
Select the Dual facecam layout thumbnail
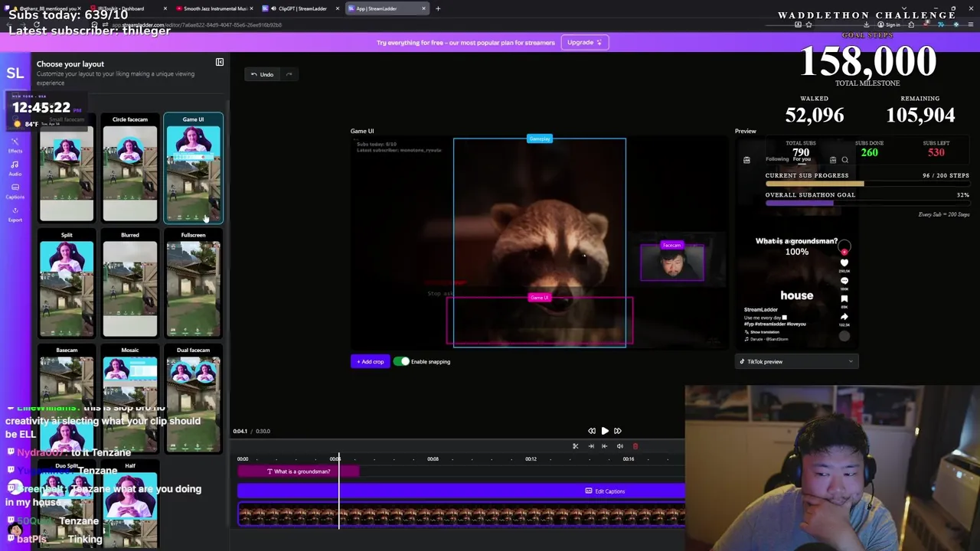point(193,399)
